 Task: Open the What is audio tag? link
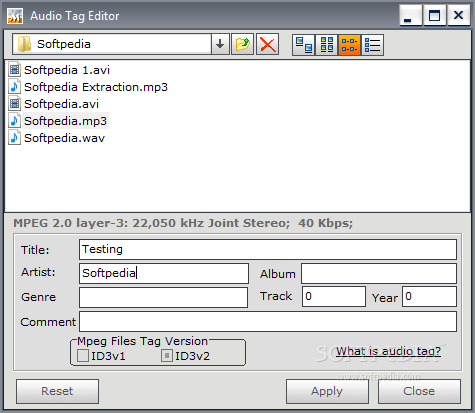click(x=388, y=351)
